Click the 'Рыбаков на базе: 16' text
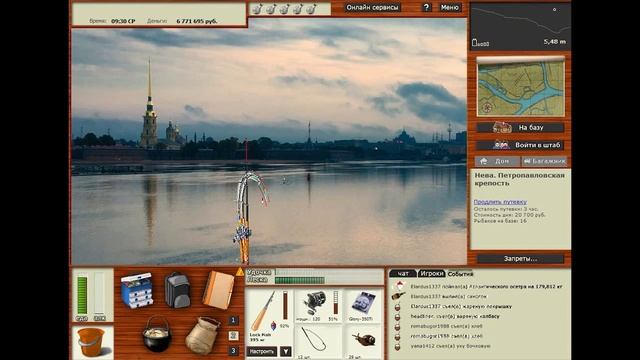The width and height of the screenshot is (640, 360). tap(500, 221)
